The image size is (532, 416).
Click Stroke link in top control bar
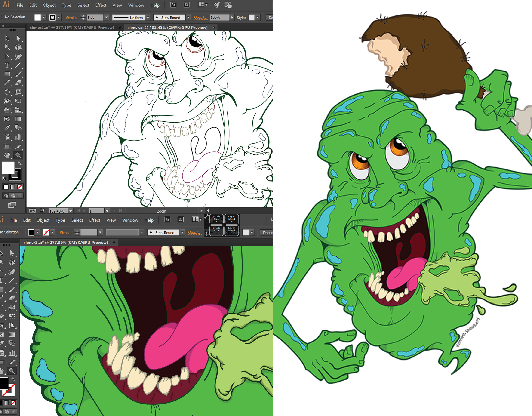(72, 18)
